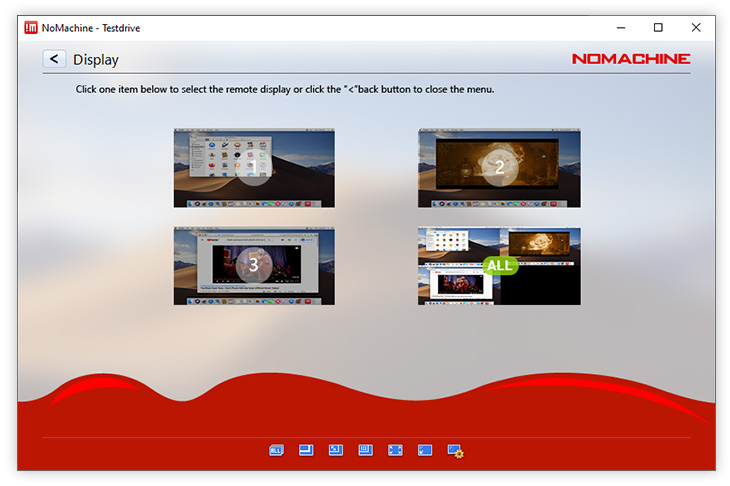730x486 pixels.
Task: Click the third bottom toolbar display icon
Action: [336, 451]
